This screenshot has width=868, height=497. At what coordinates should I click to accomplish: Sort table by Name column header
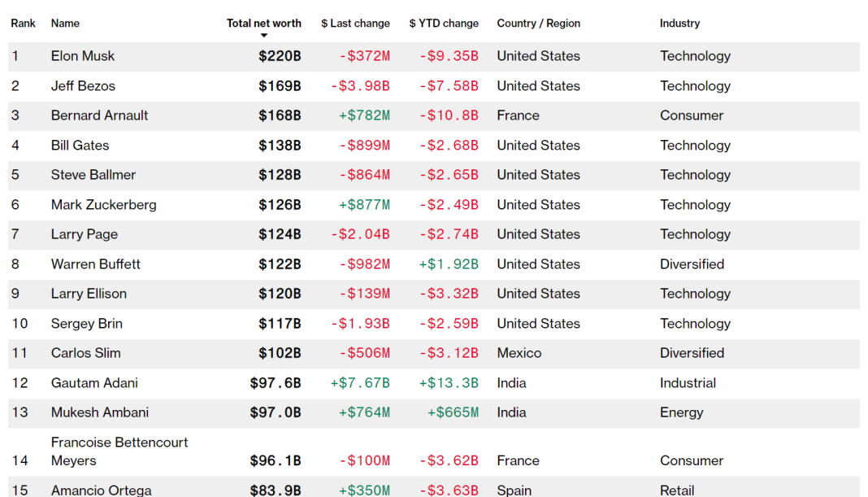(65, 24)
